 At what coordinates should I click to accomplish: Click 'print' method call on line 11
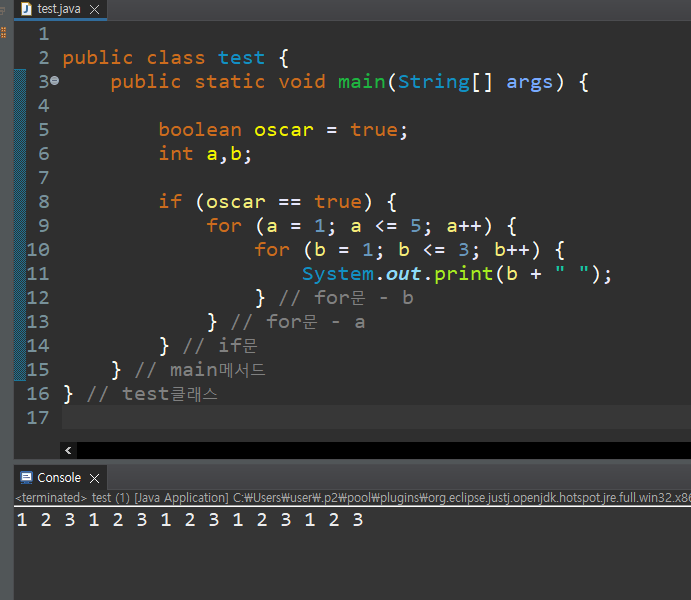pyautogui.click(x=464, y=274)
